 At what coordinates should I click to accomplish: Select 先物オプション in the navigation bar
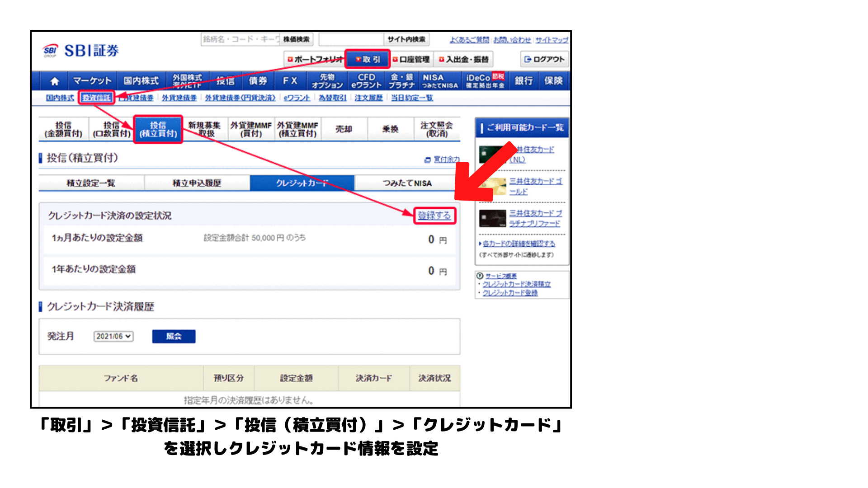(327, 81)
